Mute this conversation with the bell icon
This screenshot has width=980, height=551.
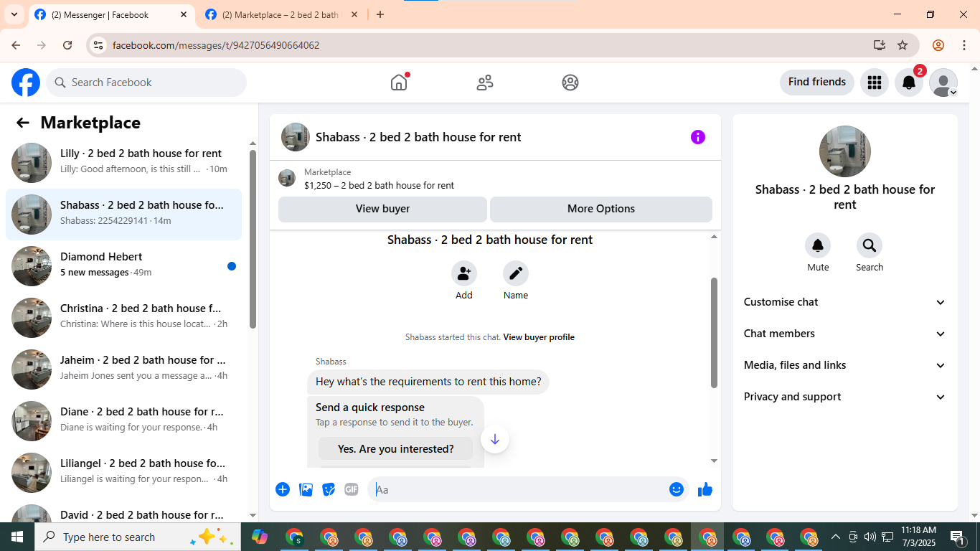818,246
